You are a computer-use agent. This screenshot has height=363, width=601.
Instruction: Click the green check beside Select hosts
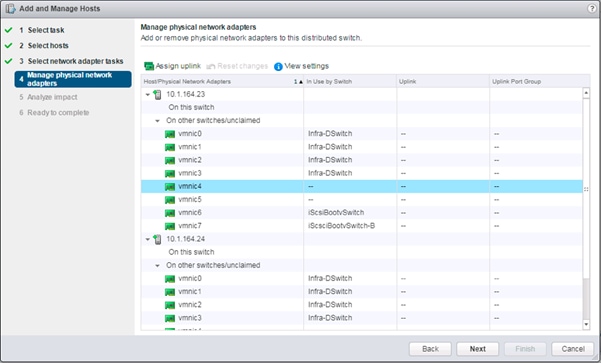tap(8, 46)
